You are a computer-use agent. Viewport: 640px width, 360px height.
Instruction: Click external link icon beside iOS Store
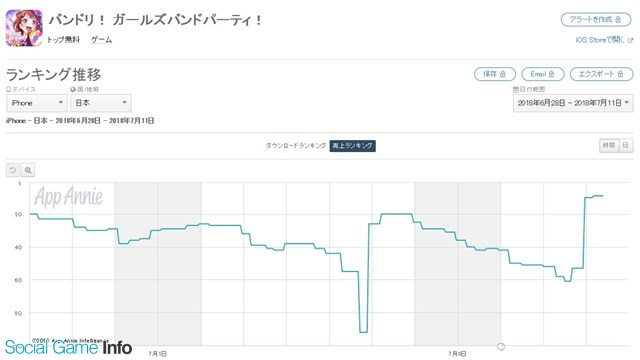click(630, 40)
